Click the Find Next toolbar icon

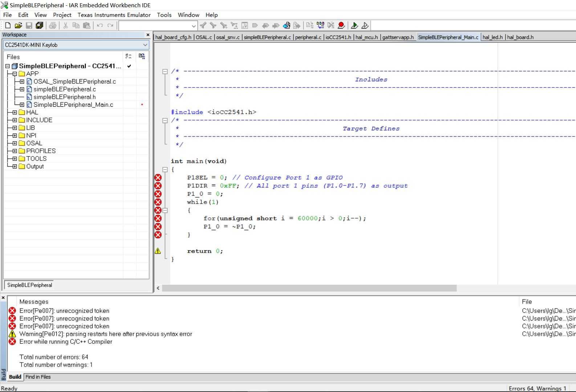[213, 25]
